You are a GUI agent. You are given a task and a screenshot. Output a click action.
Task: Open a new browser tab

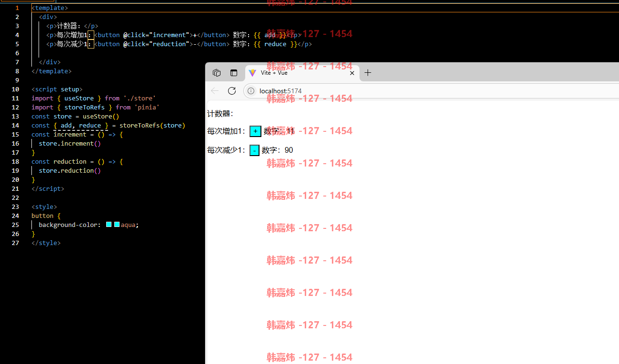click(368, 73)
